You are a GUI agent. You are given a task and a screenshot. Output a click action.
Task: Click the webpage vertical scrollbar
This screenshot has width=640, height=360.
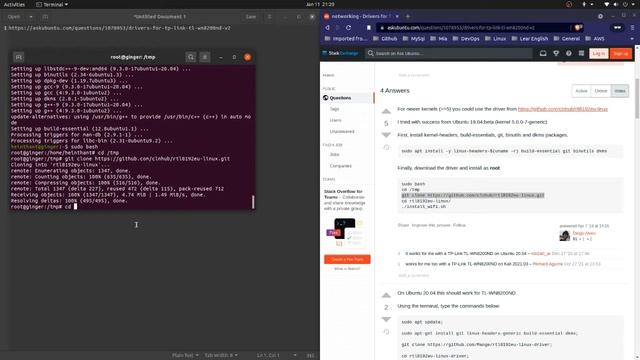[637, 98]
